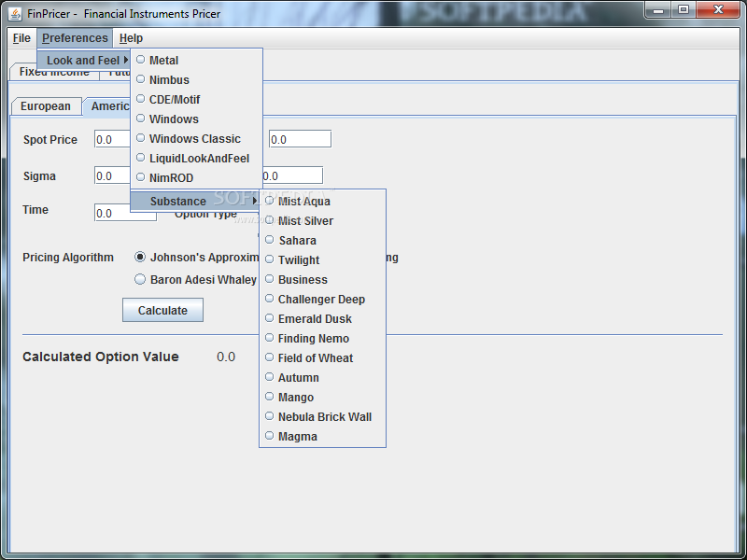Choose the Challenger Deep theme
747x560 pixels.
(x=322, y=299)
